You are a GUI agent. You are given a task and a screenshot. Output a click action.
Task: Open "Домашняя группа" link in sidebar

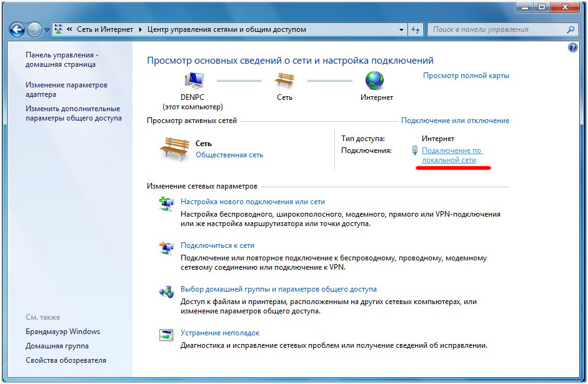point(57,346)
